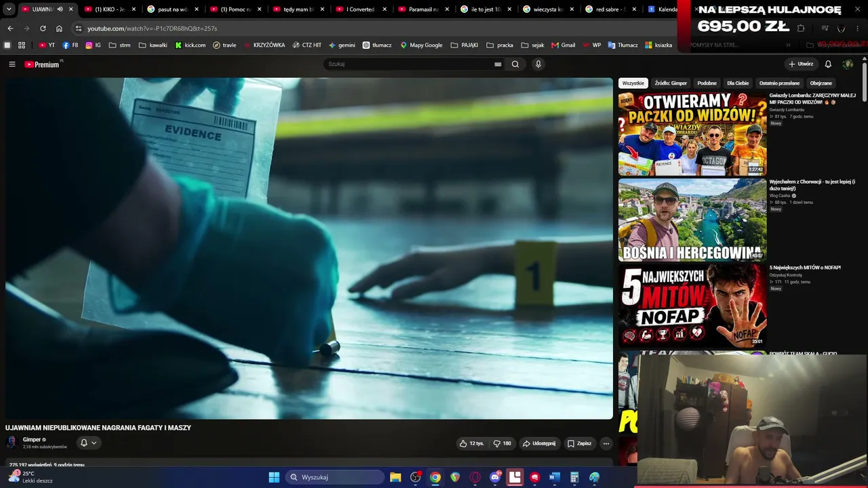
Task: Switch to the pasut na wó browser tab
Action: (x=172, y=9)
